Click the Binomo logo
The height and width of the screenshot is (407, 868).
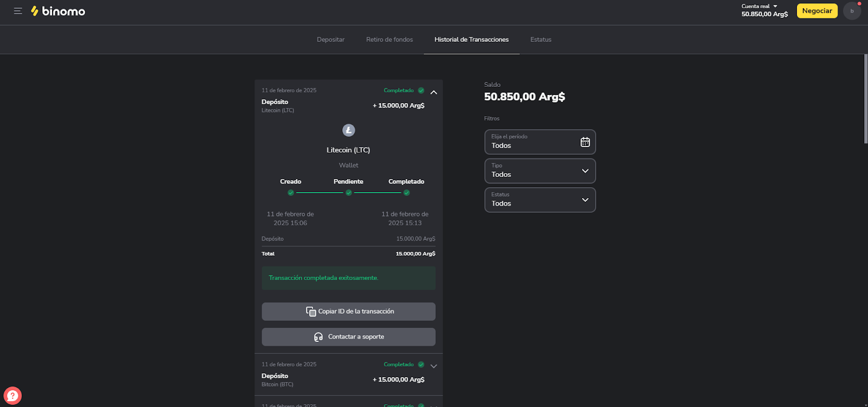[58, 11]
